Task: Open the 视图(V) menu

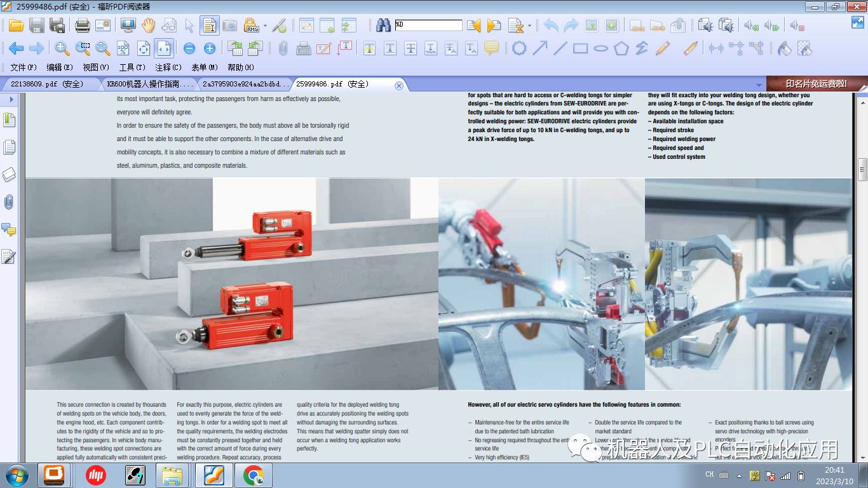Action: pos(96,67)
